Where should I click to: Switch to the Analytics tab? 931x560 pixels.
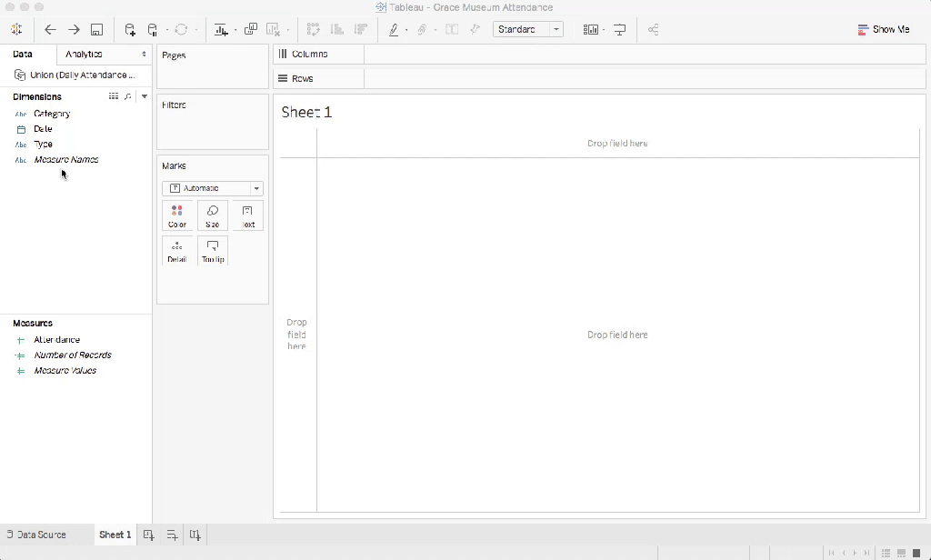coord(105,55)
